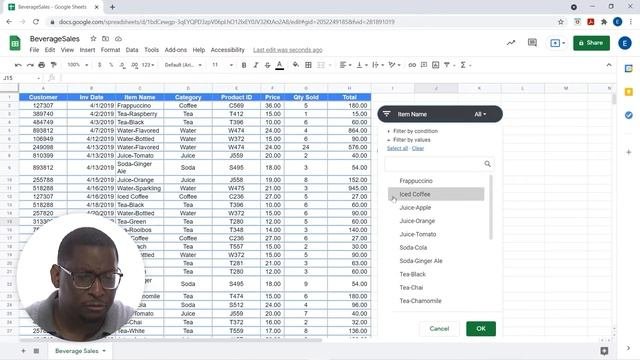Image resolution: width=640 pixels, height=360 pixels.
Task: Click the Insert link icon
Action: click(x=412, y=65)
